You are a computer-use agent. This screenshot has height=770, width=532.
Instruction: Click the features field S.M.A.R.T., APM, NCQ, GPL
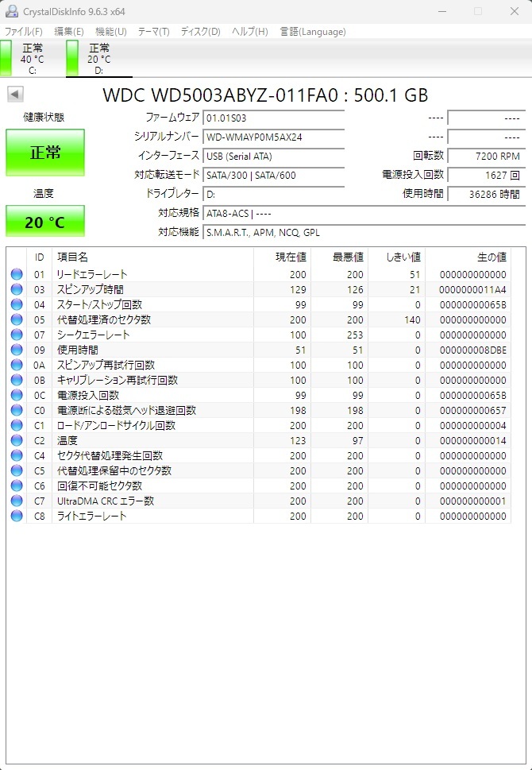(x=364, y=232)
